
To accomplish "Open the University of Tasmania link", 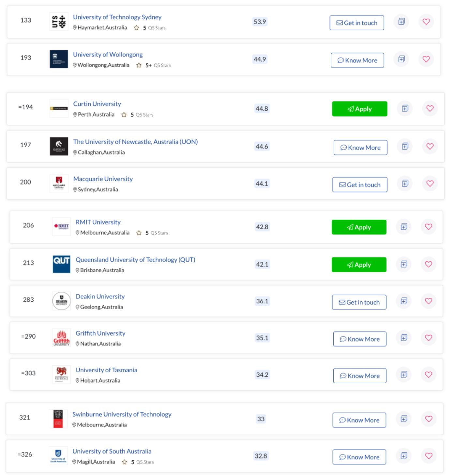I will click(106, 370).
